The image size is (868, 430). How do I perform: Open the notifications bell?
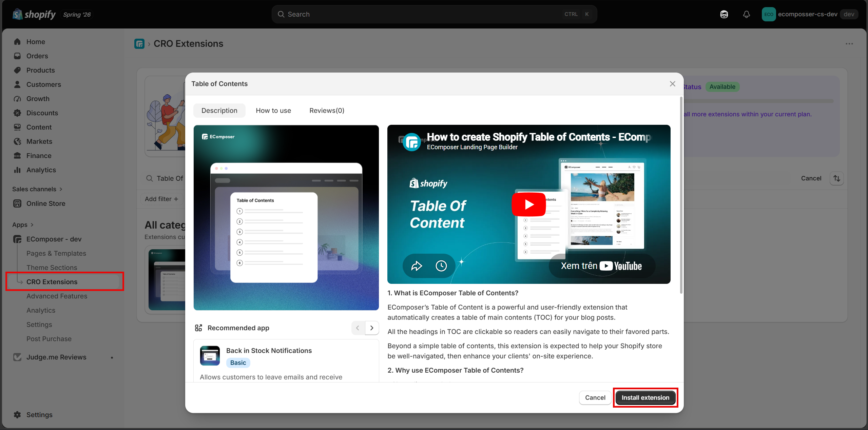746,14
